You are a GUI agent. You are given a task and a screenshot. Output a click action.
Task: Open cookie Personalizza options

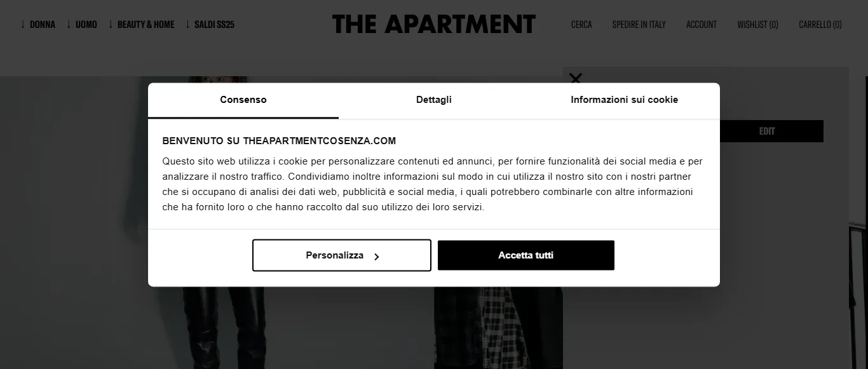click(341, 255)
